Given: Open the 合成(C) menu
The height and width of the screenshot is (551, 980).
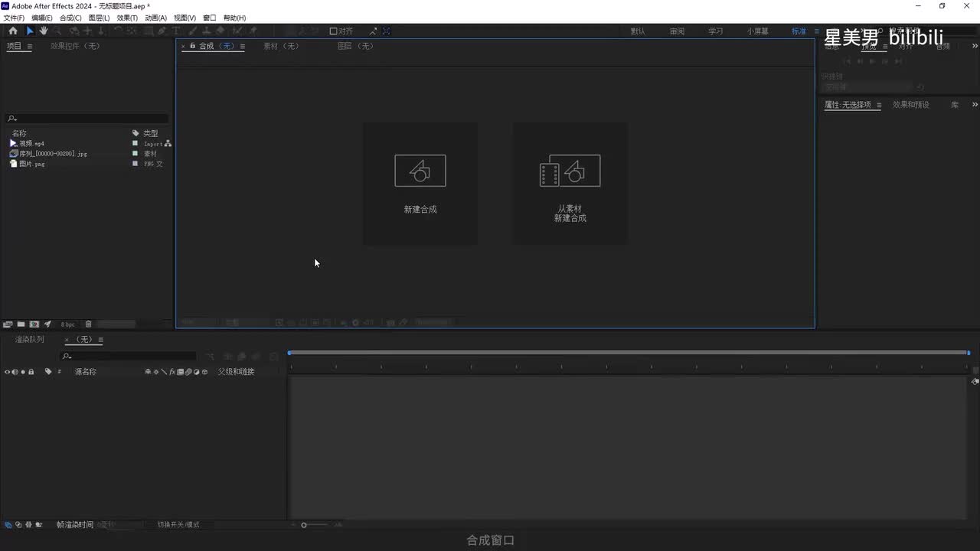Looking at the screenshot, I should (70, 18).
